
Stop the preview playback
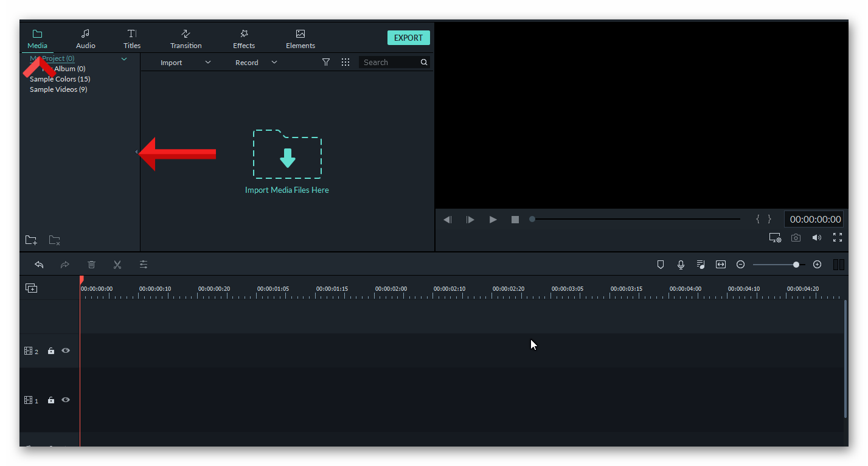(x=515, y=220)
